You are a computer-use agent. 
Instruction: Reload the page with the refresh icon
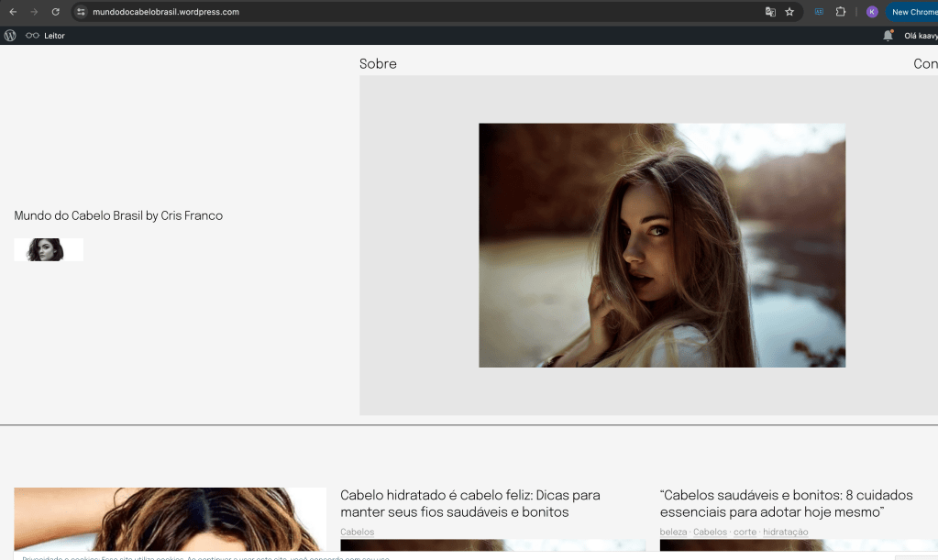pyautogui.click(x=55, y=12)
